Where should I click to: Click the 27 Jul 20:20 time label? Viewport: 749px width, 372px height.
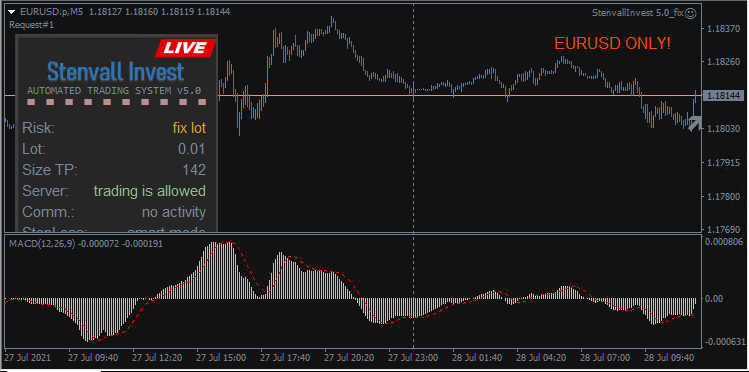(x=348, y=357)
